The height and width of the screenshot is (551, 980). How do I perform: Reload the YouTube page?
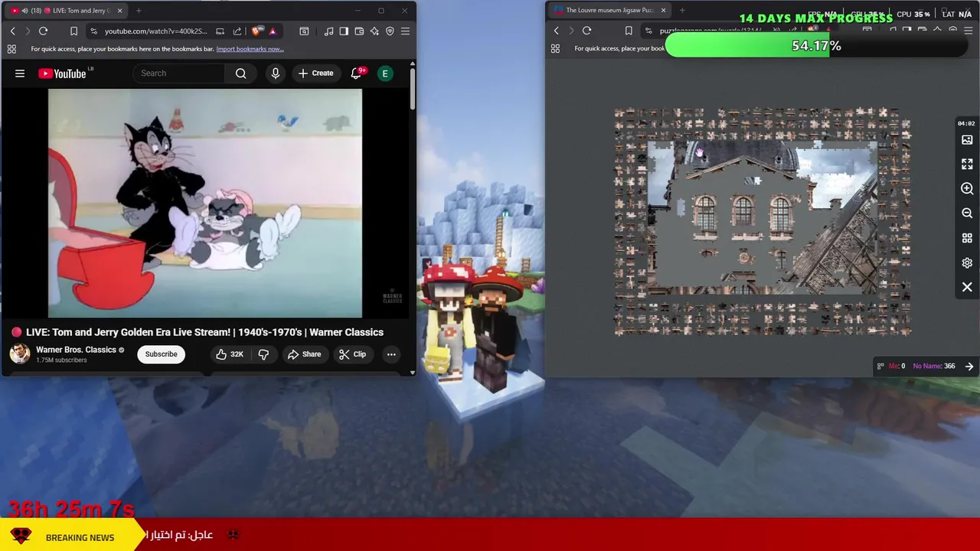click(x=43, y=31)
